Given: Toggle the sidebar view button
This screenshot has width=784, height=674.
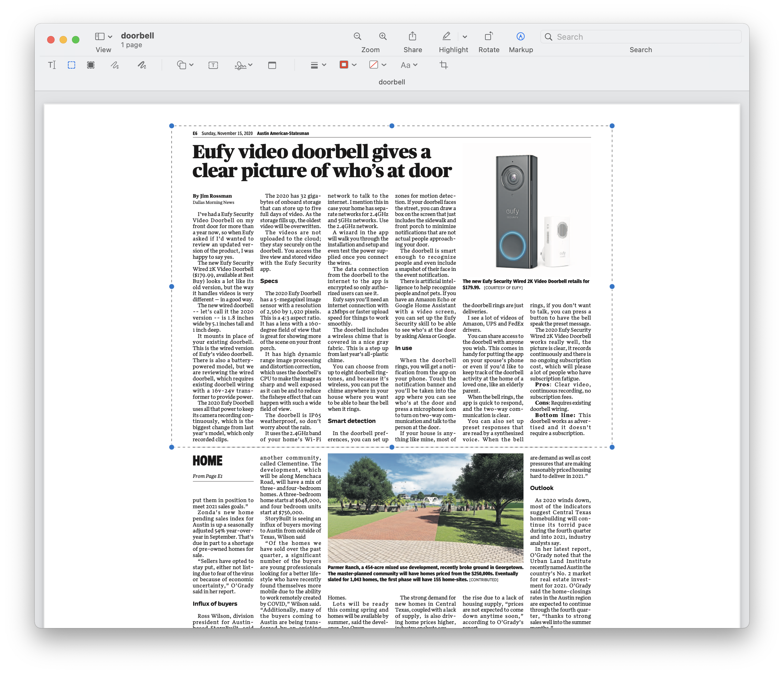Looking at the screenshot, I should 100,36.
